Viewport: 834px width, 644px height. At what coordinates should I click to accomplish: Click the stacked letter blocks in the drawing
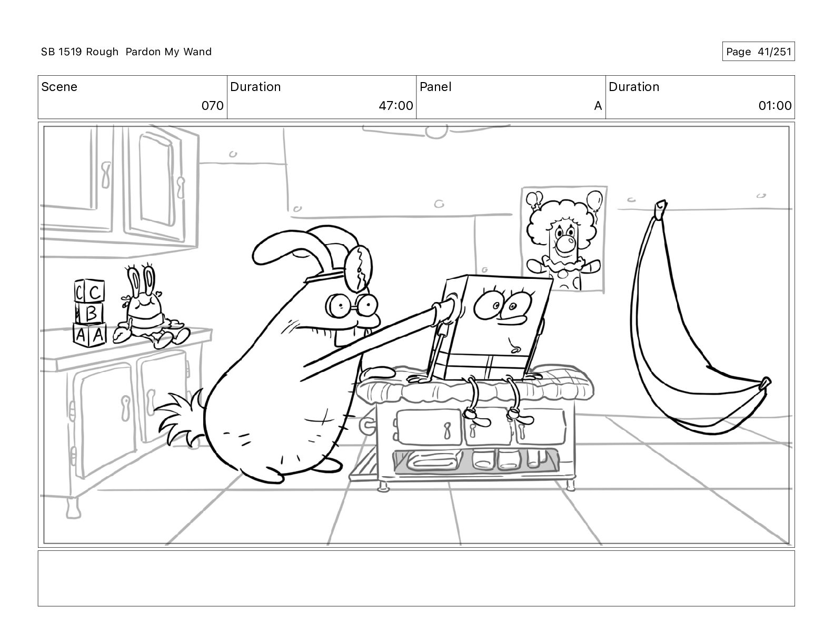[x=89, y=313]
